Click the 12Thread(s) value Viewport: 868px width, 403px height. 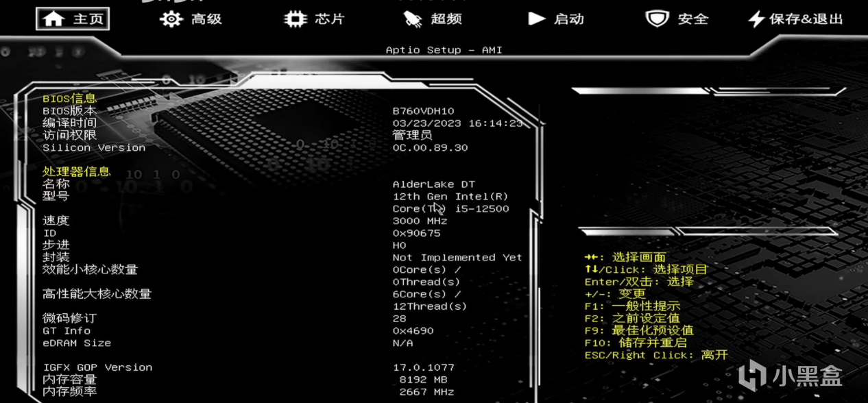(x=430, y=306)
